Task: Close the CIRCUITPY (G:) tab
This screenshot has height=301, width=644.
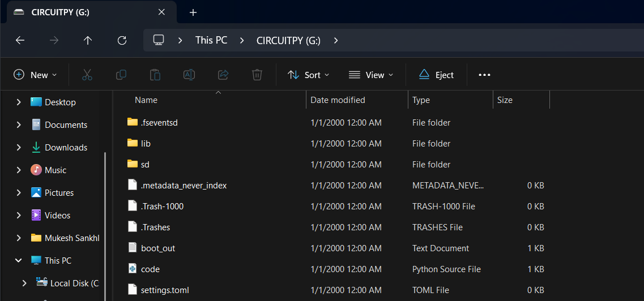Action: [x=161, y=12]
